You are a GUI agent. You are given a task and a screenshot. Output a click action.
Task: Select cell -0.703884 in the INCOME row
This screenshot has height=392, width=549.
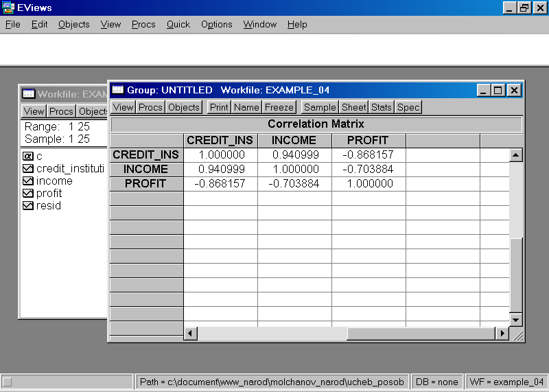click(x=369, y=169)
